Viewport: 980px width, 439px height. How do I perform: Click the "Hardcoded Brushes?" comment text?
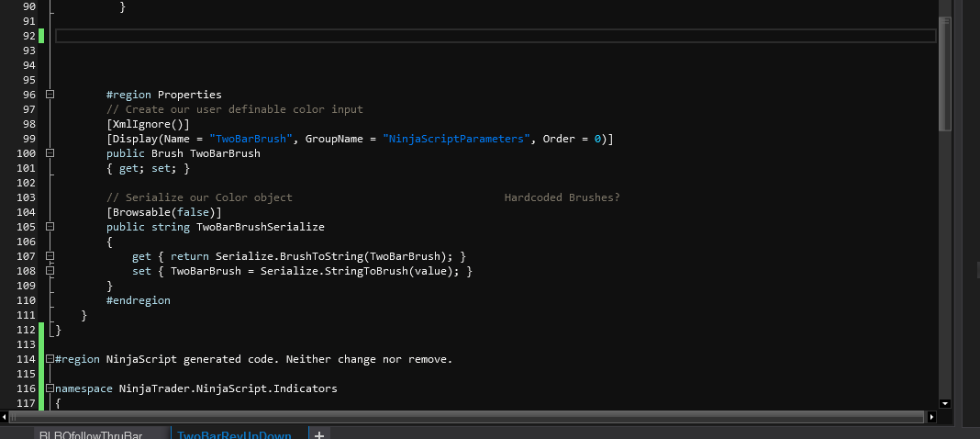pyautogui.click(x=562, y=197)
